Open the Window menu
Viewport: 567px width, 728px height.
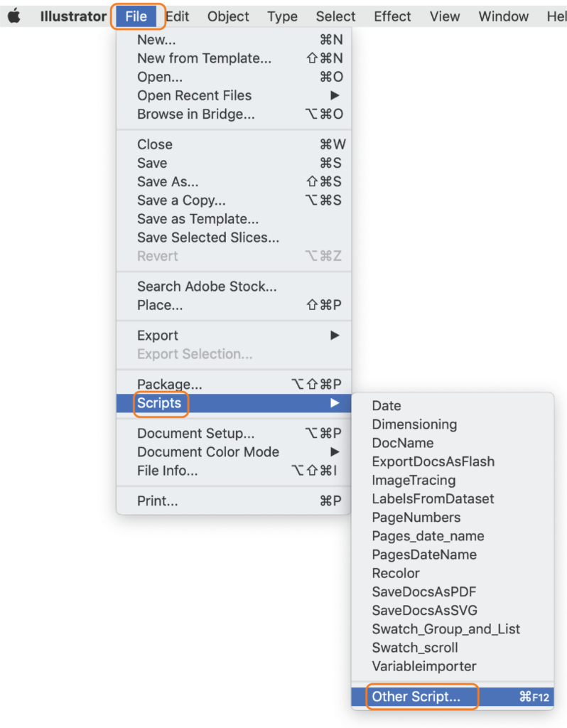(504, 16)
